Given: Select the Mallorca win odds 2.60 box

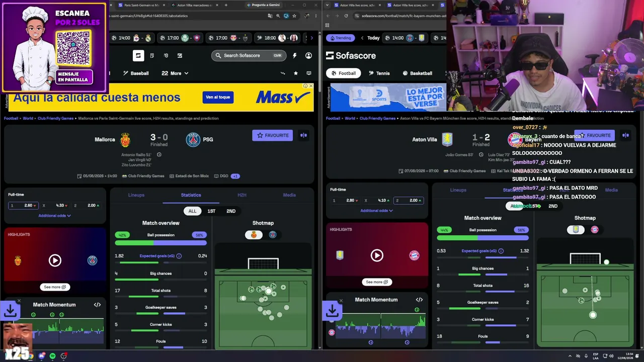Looking at the screenshot, I should [23, 206].
